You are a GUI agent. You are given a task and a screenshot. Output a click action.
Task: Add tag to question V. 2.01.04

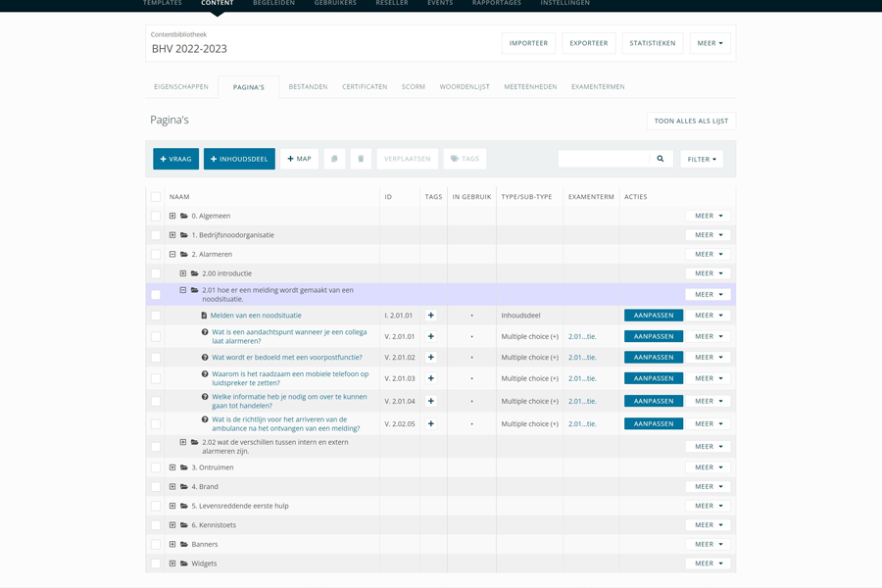(431, 401)
